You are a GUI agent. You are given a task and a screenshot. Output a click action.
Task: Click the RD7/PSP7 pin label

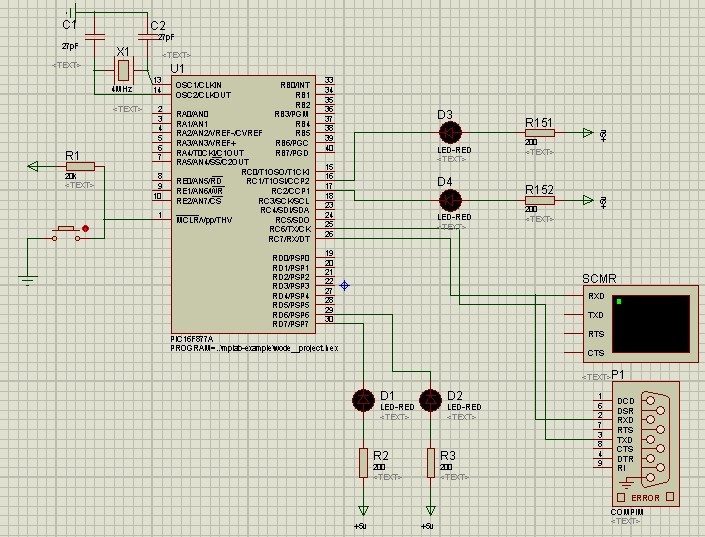click(x=290, y=324)
